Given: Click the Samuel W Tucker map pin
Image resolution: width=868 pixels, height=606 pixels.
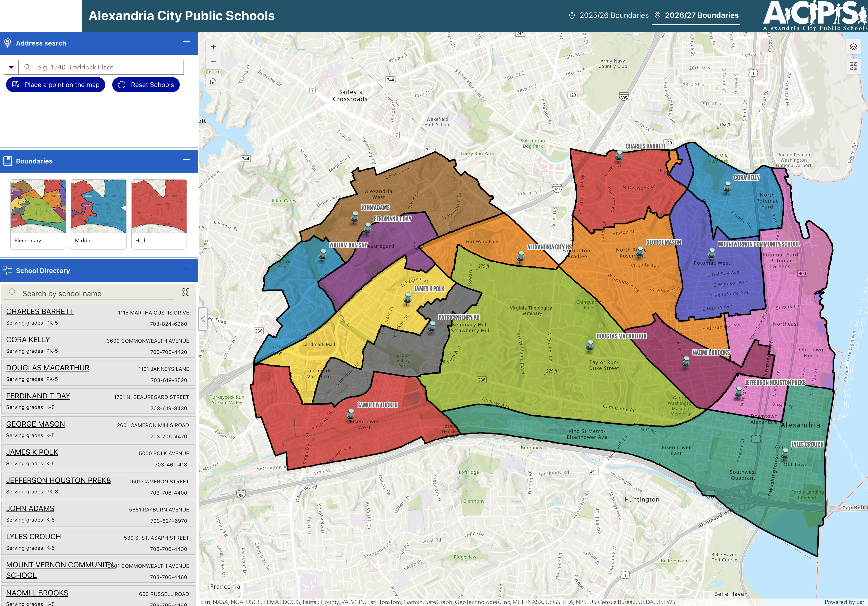Looking at the screenshot, I should 351,414.
